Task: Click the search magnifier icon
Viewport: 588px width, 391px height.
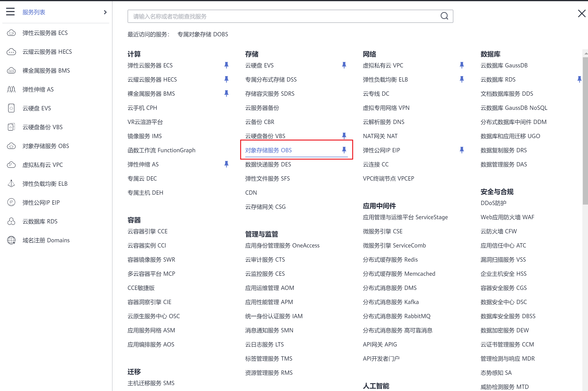Action: click(x=444, y=16)
